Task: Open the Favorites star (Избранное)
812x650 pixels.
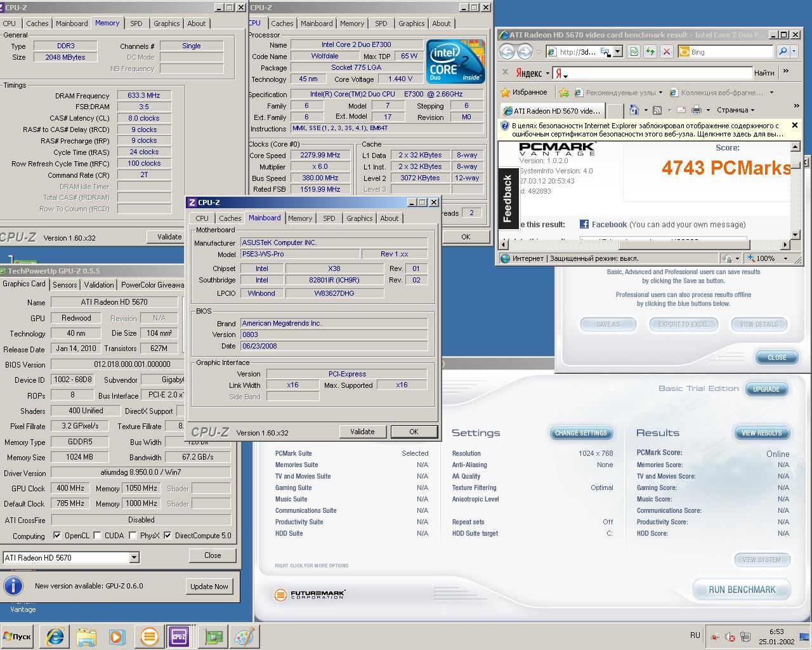Action: point(524,92)
